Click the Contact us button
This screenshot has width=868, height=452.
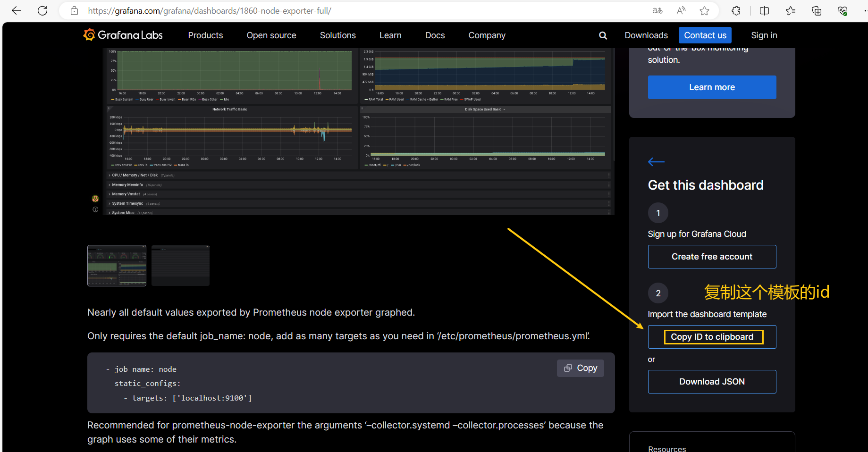705,35
